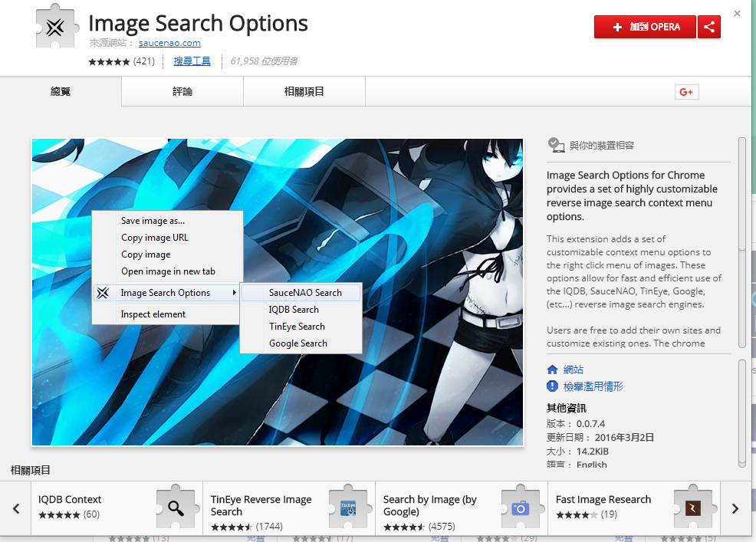Click the device compatibility check icon

557,145
